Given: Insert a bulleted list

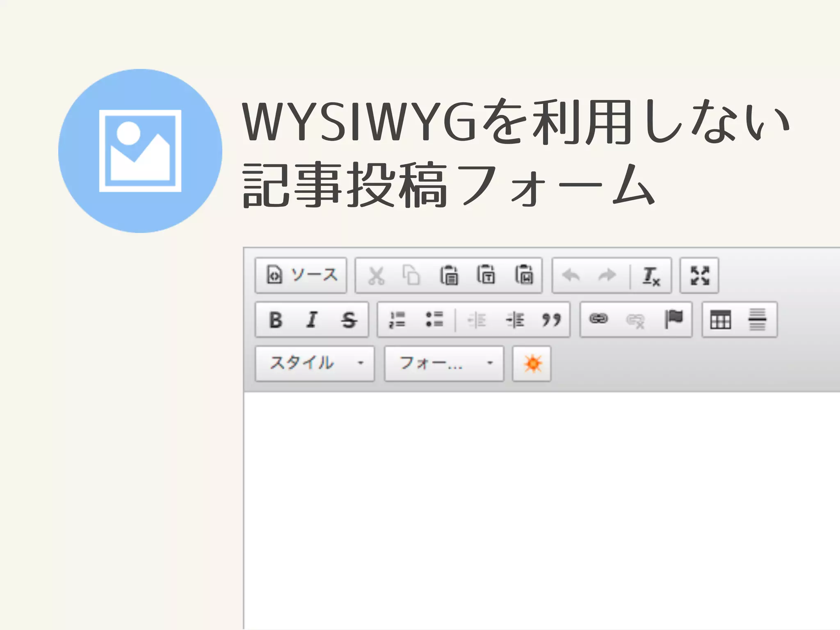Looking at the screenshot, I should pos(434,320).
